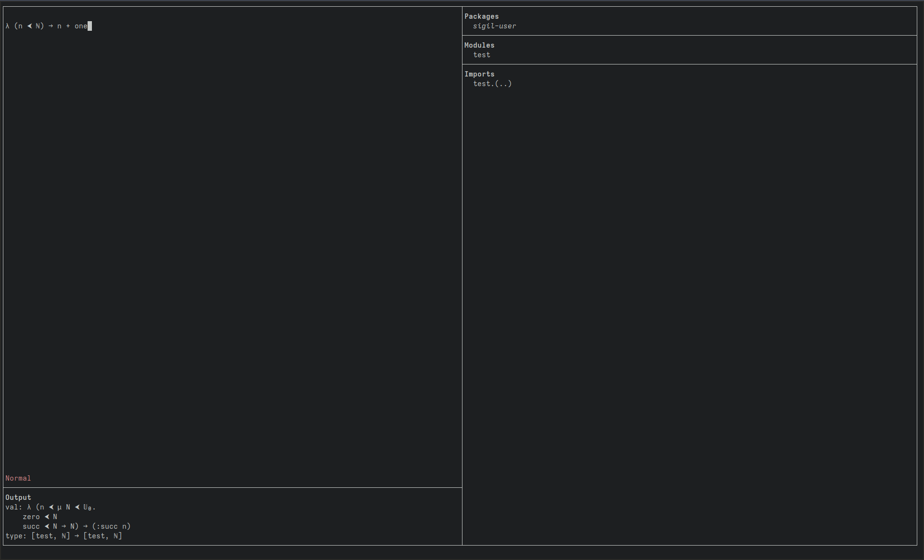Click the succ constructor output line
This screenshot has height=560, width=924.
pos(77,526)
